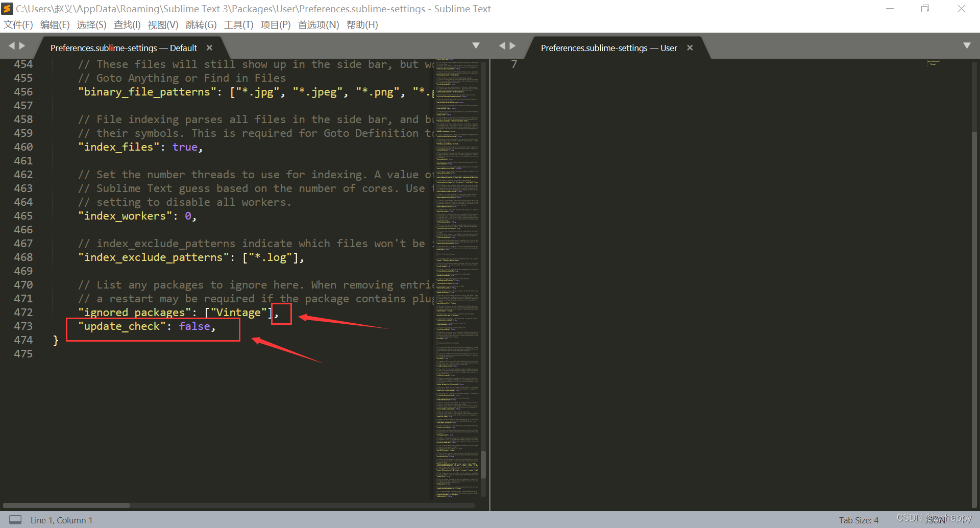The height and width of the screenshot is (528, 980).
Task: Click the left pane horizontal scrollbar
Action: (x=66, y=506)
